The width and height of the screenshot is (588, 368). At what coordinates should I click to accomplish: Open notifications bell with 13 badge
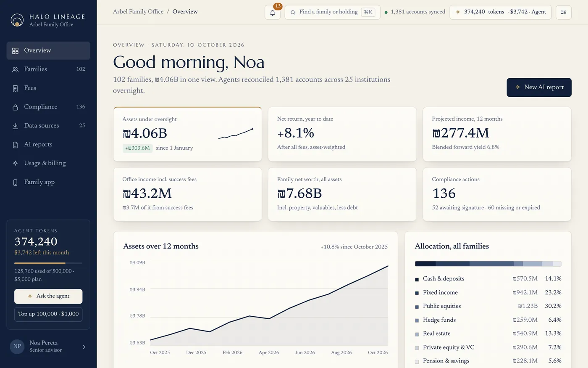pyautogui.click(x=273, y=12)
